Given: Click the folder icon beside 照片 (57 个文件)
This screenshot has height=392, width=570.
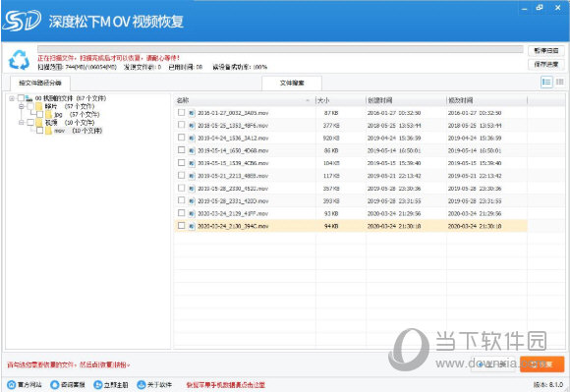Looking at the screenshot, I should click(39, 106).
